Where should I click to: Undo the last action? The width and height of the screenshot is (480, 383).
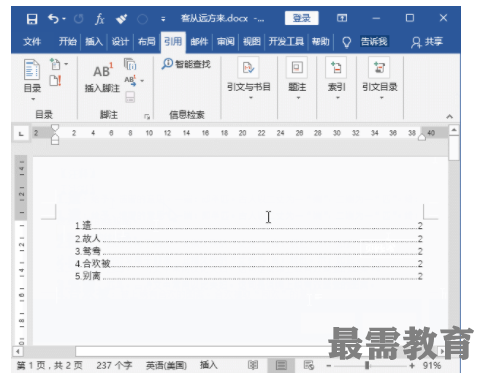point(53,19)
